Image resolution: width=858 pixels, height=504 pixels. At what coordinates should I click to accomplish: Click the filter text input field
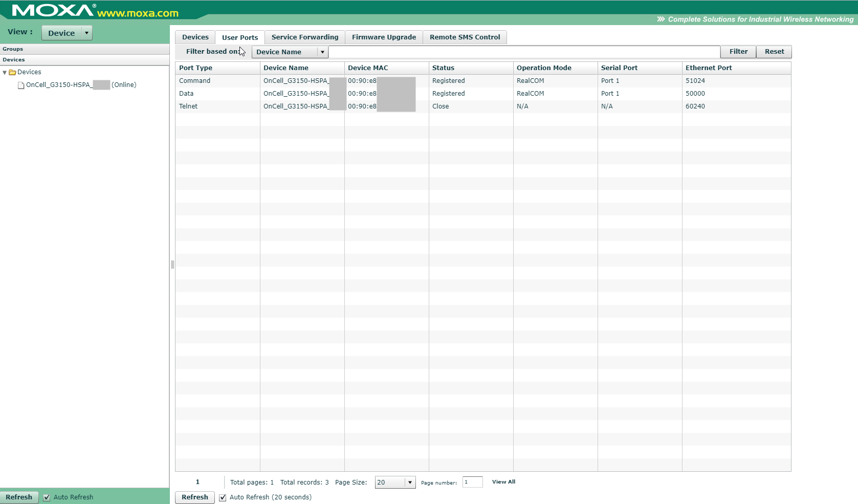(x=524, y=52)
